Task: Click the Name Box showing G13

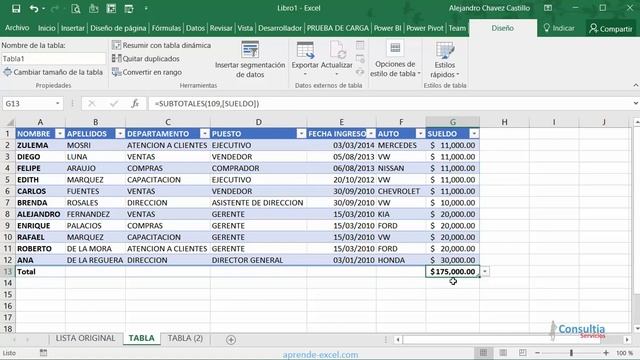Action: tap(28, 104)
